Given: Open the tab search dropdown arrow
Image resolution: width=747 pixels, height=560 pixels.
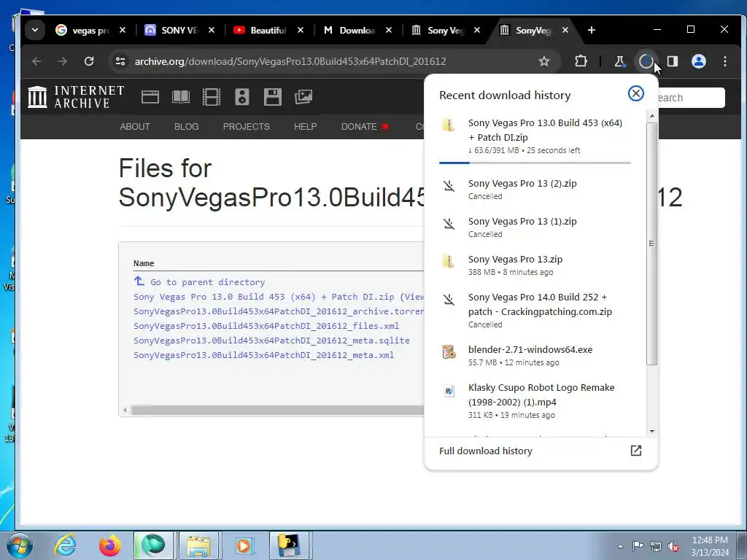Looking at the screenshot, I should [35, 30].
